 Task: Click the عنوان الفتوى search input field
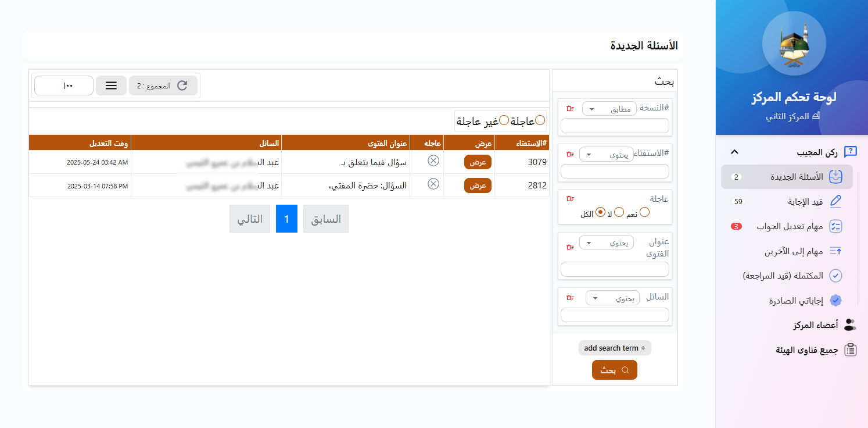(x=615, y=269)
